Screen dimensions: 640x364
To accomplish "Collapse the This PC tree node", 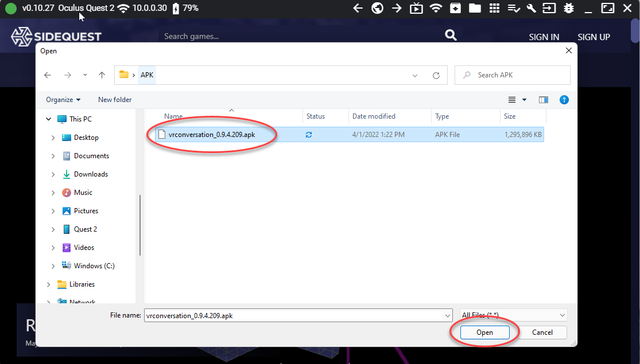I will click(49, 119).
